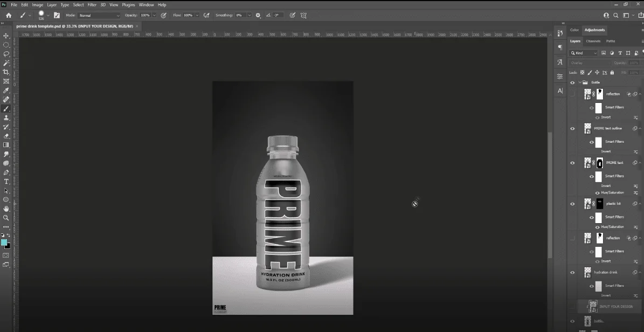The height and width of the screenshot is (332, 644).
Task: Open the Plugins menu
Action: coord(129,5)
